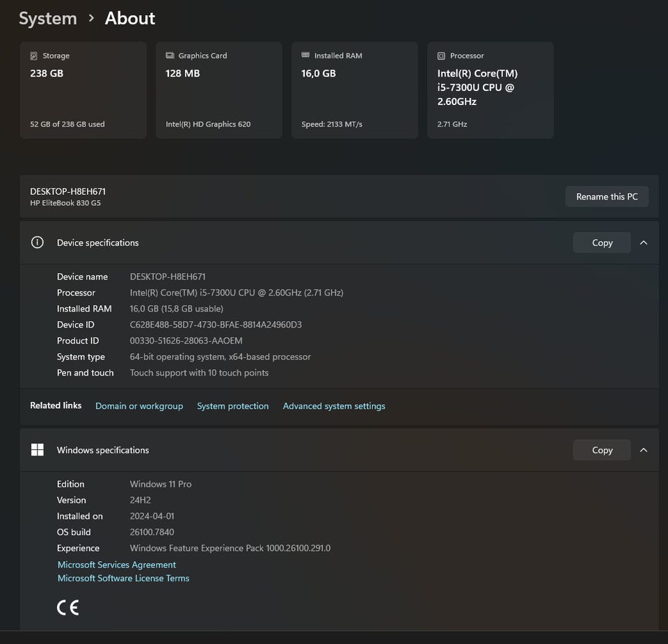
Task: Click the Processor chip icon
Action: pos(440,56)
